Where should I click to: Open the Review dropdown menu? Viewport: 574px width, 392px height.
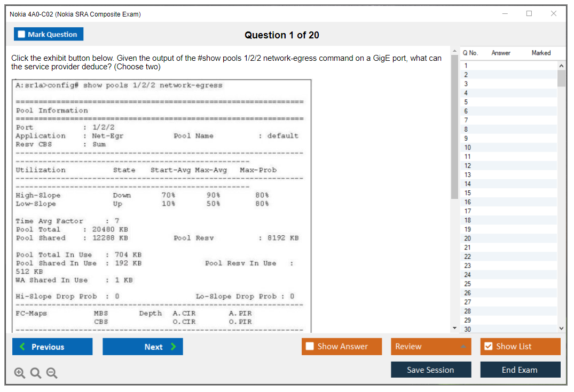[430, 347]
